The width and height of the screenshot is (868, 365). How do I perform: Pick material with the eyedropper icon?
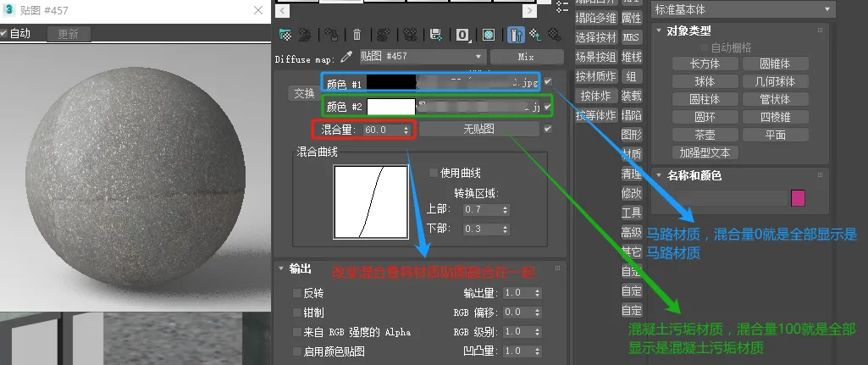(346, 57)
